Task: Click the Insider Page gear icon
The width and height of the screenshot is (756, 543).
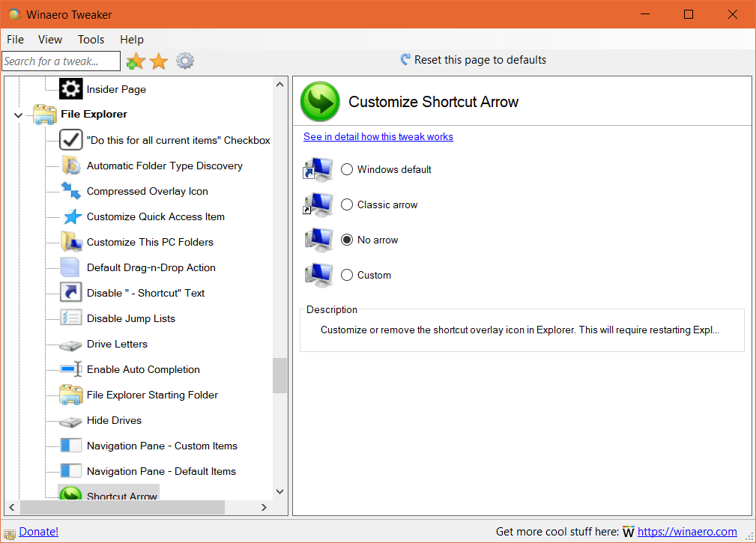Action: 71,89
